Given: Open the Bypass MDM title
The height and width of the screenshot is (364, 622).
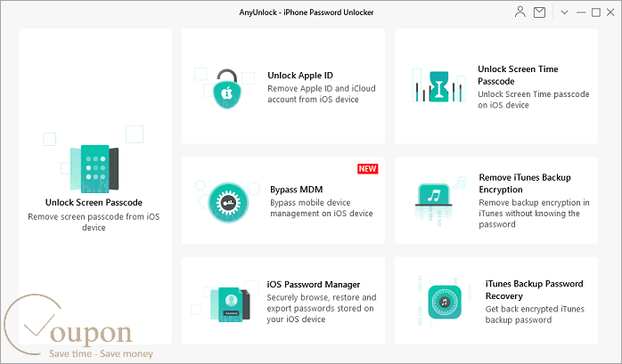Looking at the screenshot, I should [297, 190].
